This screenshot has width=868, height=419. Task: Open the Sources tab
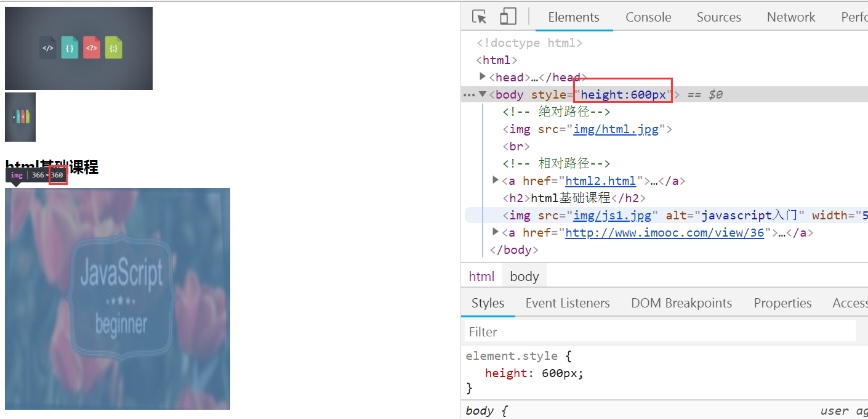coord(718,17)
